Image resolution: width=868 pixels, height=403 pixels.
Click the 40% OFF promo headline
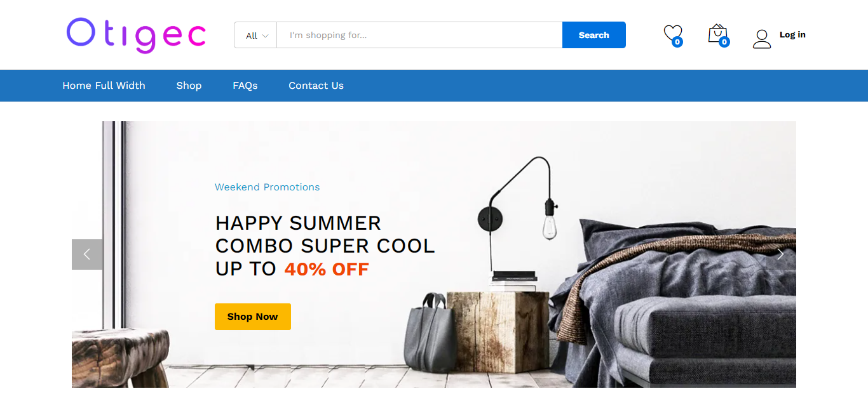[x=327, y=269]
